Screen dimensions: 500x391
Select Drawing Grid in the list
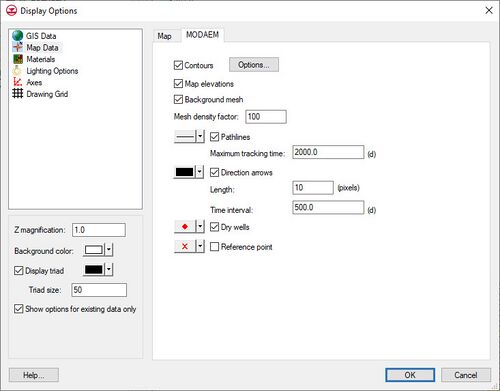coord(47,94)
